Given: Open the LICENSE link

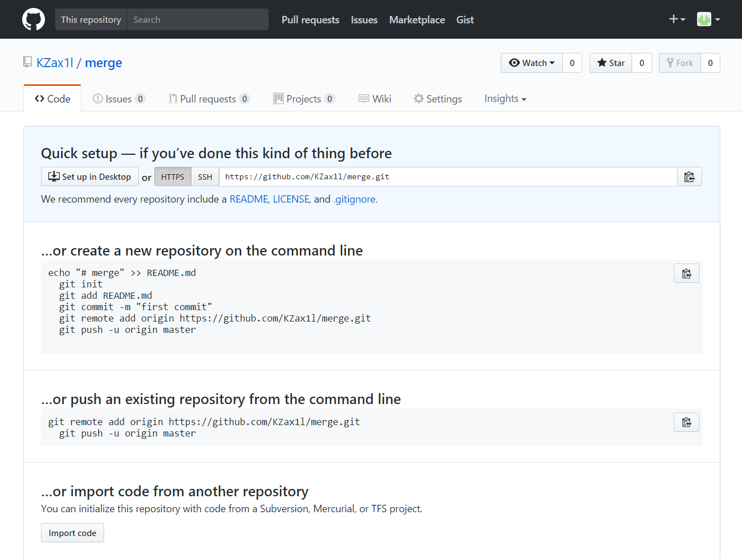Looking at the screenshot, I should click(x=291, y=199).
